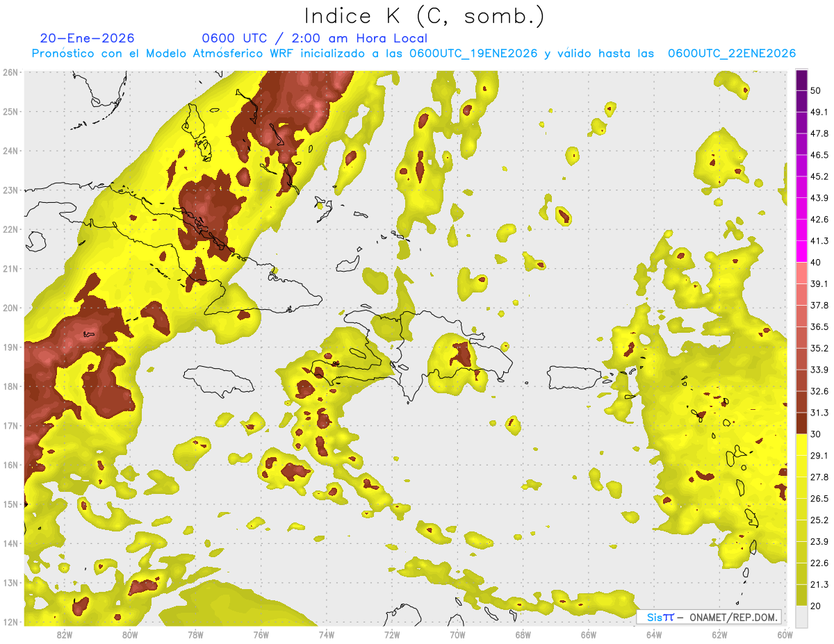The height and width of the screenshot is (644, 834).
Task: Click the latitude axis label "21N"
Action: 10,268
